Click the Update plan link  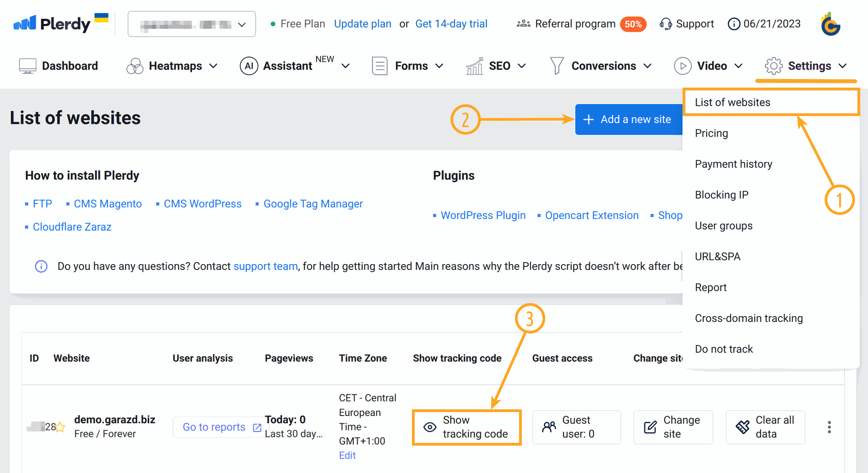click(x=363, y=24)
